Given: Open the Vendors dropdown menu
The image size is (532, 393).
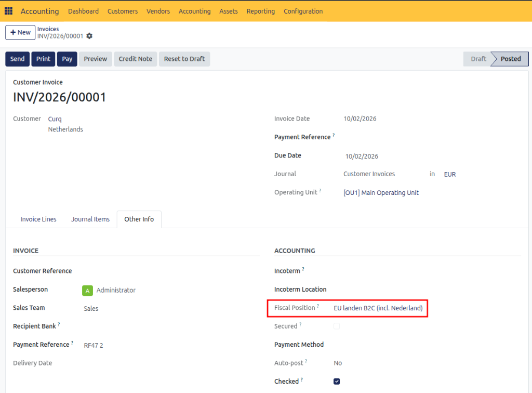Looking at the screenshot, I should [x=158, y=11].
